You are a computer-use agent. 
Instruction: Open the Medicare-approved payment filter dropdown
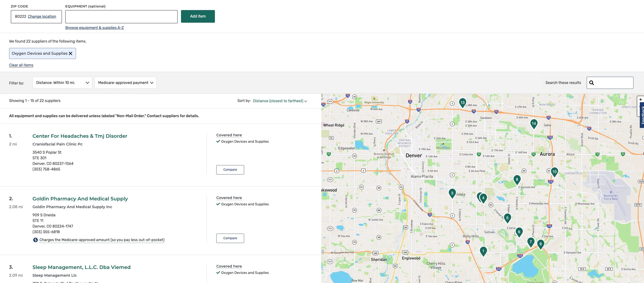[x=126, y=83]
